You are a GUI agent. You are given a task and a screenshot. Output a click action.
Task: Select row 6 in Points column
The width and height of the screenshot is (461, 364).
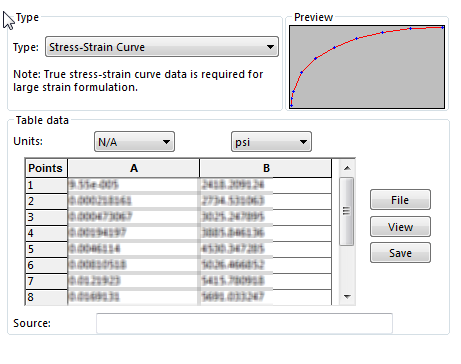coord(46,265)
